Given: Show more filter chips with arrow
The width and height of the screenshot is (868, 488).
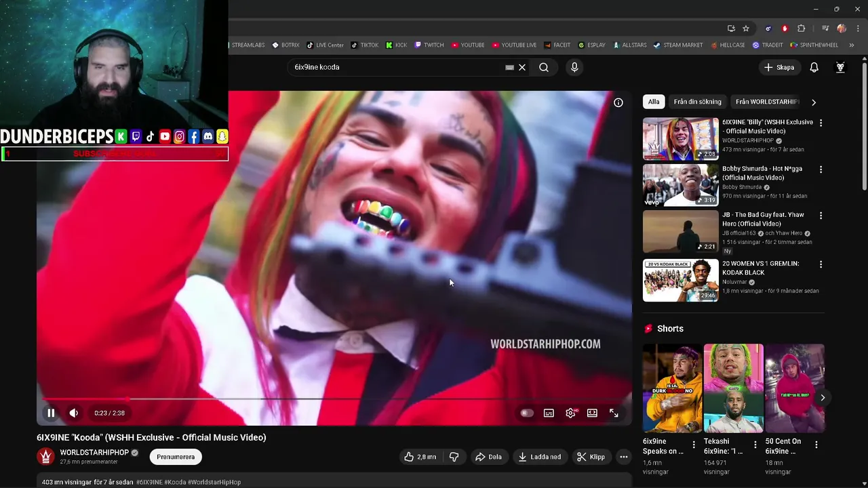Looking at the screenshot, I should tap(814, 102).
